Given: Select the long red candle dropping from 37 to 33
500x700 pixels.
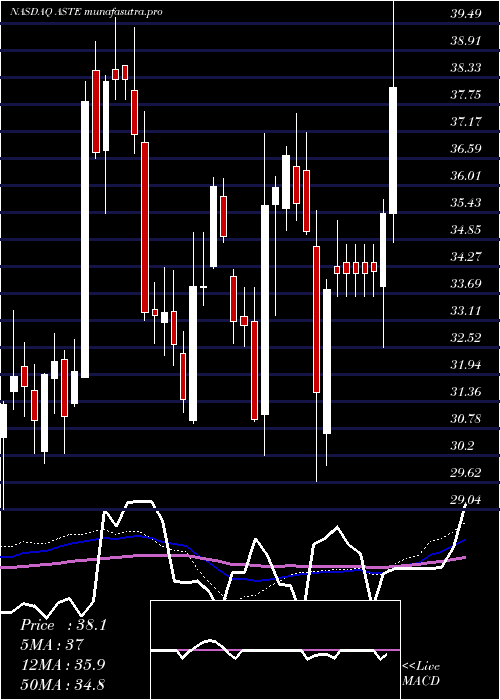Looking at the screenshot, I should coord(145,228).
